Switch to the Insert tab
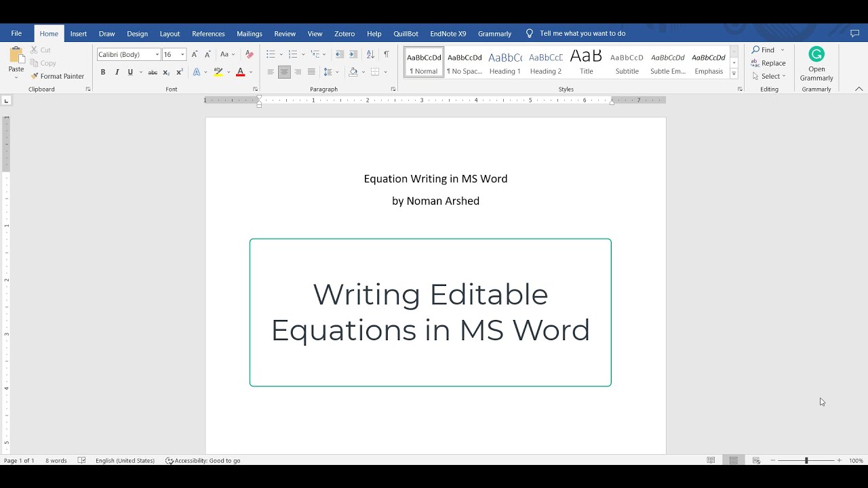Image resolution: width=868 pixels, height=488 pixels. (79, 34)
